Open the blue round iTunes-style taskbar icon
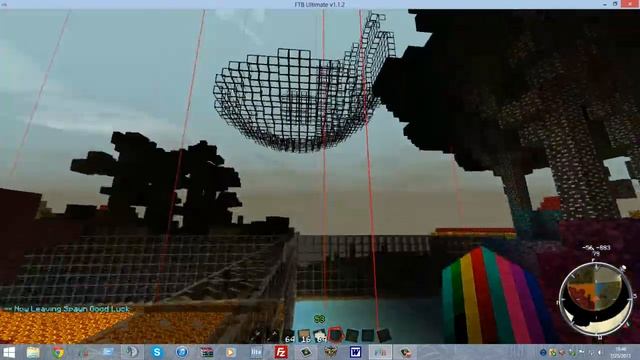 182,352
